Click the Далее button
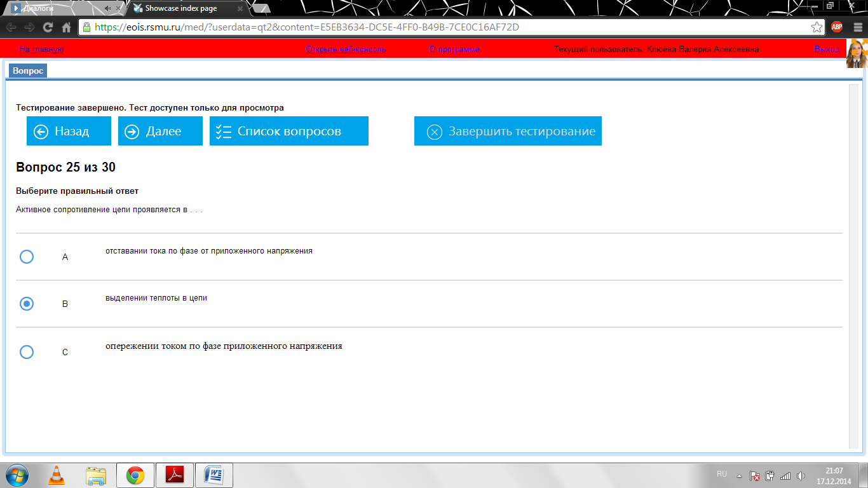 [x=160, y=131]
